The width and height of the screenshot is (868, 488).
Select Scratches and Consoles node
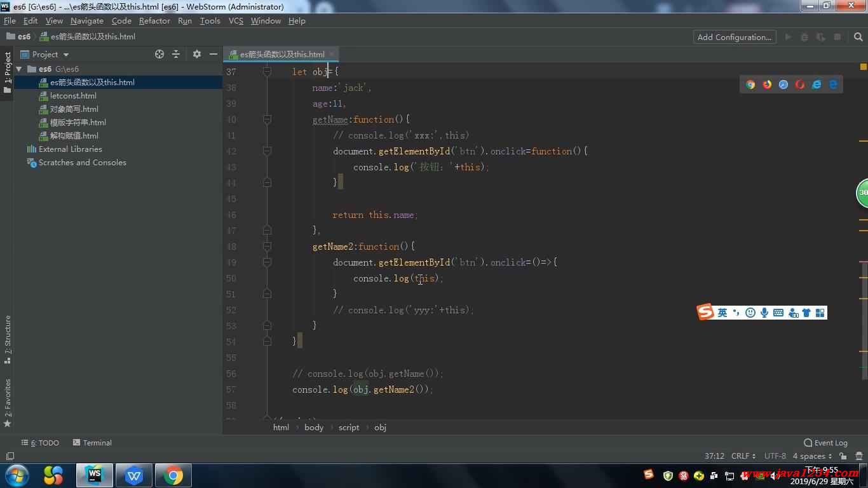(76, 162)
